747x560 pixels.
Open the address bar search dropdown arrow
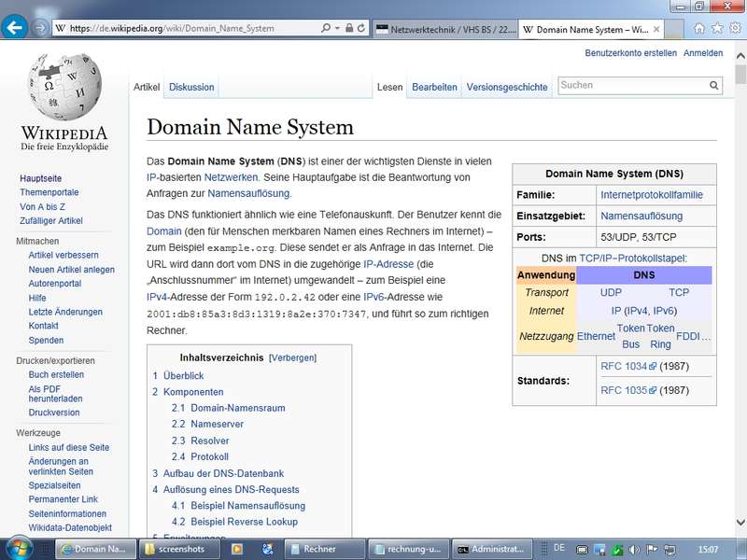(336, 29)
